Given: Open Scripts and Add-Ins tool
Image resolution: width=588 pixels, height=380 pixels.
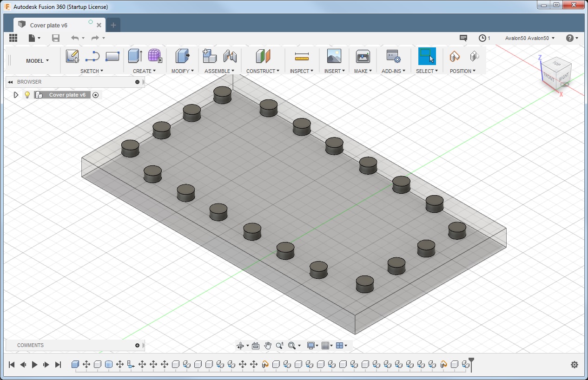Looking at the screenshot, I should tap(393, 56).
